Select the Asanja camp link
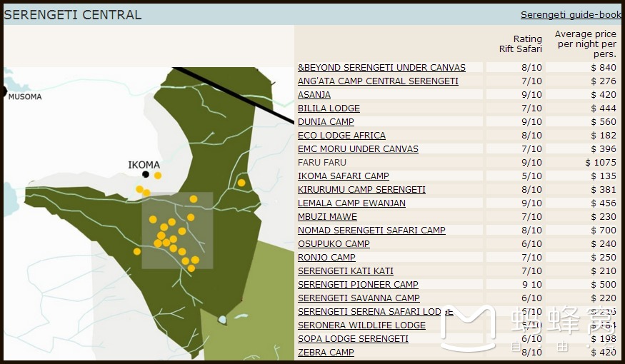The height and width of the screenshot is (364, 625). 314,95
